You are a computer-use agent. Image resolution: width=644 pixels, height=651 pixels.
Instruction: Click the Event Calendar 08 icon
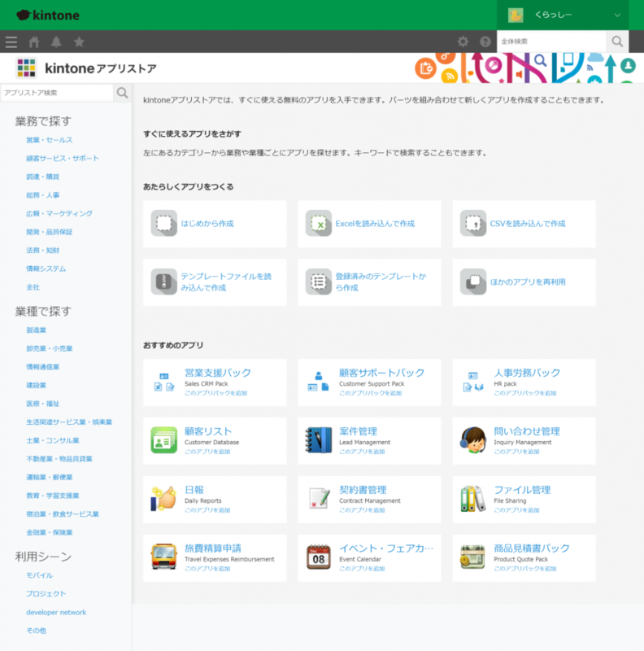tap(319, 557)
